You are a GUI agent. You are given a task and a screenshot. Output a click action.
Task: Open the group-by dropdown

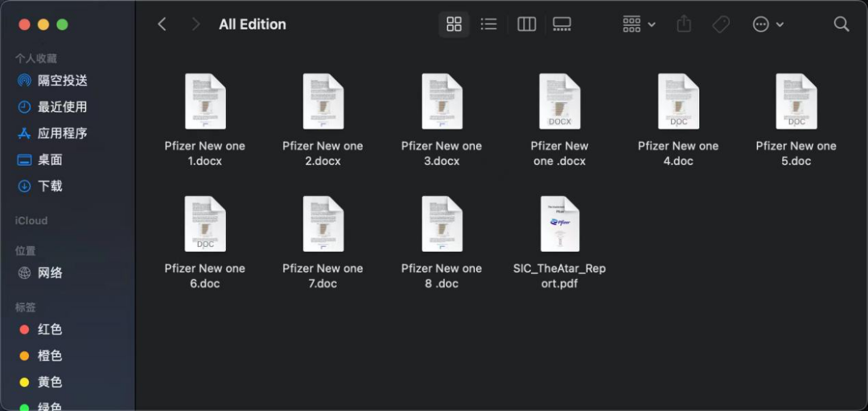coord(640,24)
